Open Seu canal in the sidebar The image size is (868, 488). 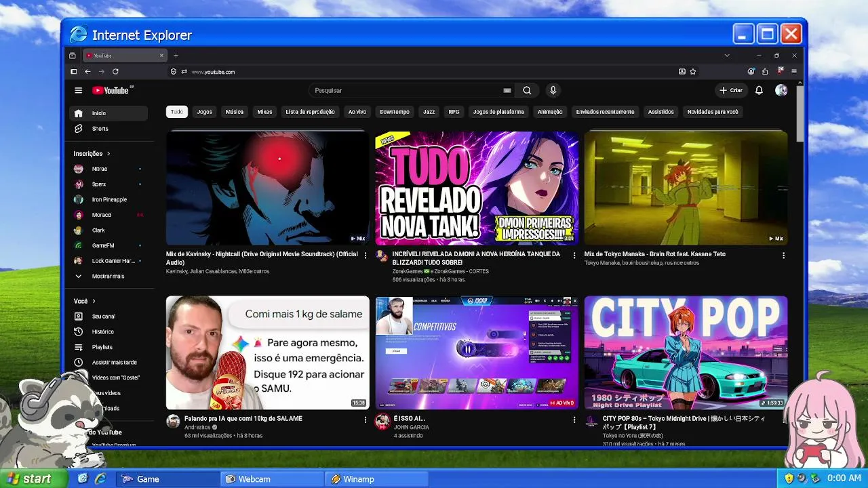(x=108, y=316)
